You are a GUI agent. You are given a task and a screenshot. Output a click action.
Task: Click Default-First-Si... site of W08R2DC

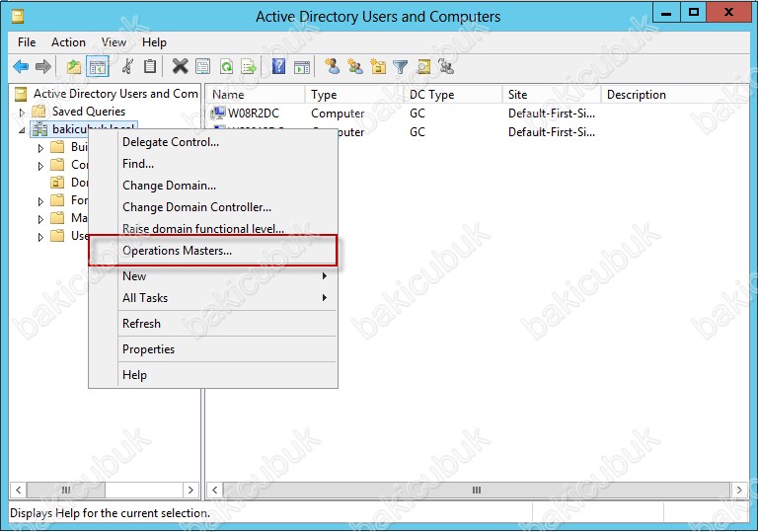(x=552, y=114)
